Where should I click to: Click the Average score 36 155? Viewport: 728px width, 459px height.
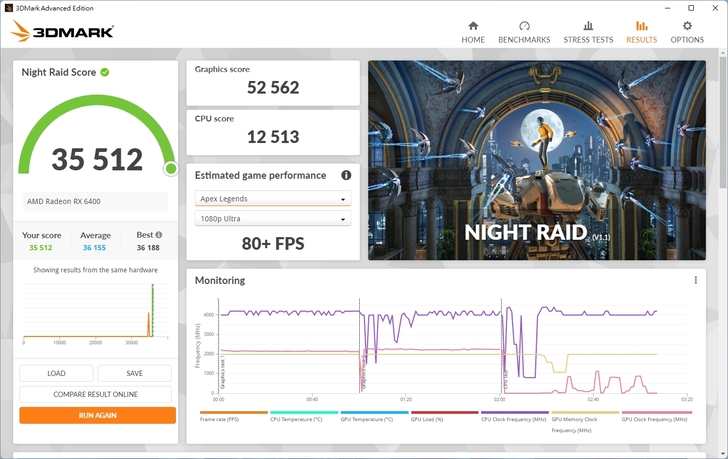coord(94,247)
